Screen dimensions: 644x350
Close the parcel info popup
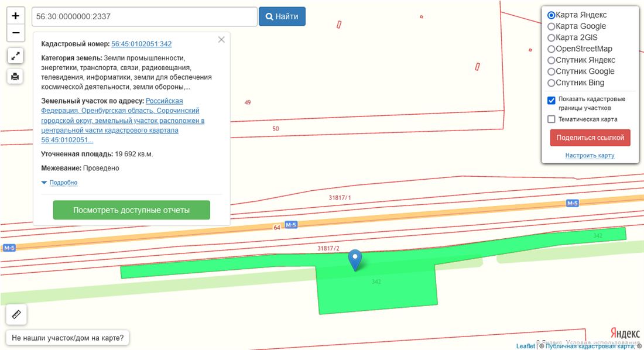[221, 40]
